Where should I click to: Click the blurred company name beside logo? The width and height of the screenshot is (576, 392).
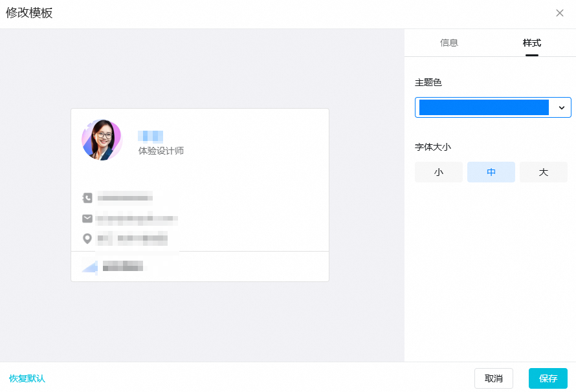pos(123,265)
